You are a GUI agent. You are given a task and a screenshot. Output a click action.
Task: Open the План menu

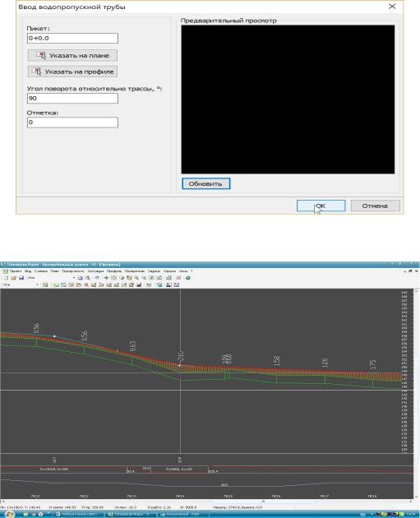coord(55,271)
